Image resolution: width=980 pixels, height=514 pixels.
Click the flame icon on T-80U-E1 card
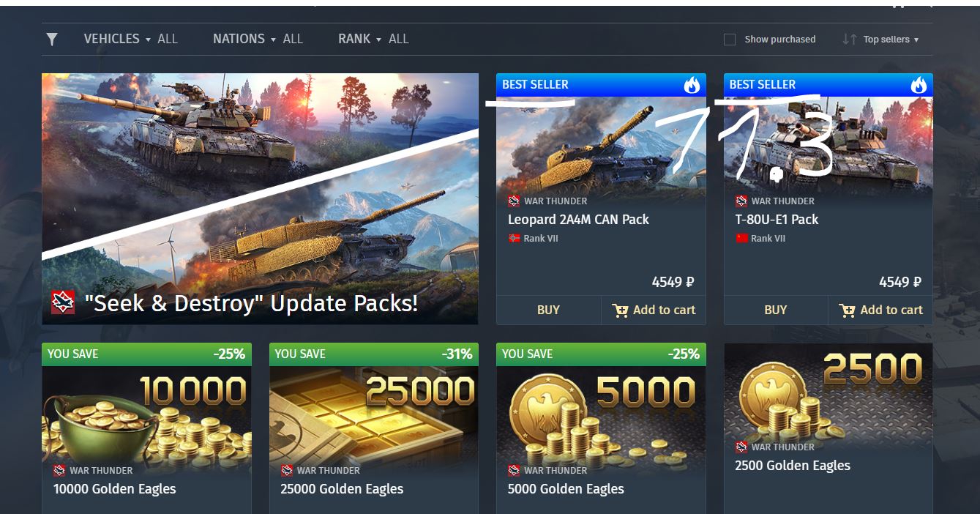click(919, 85)
